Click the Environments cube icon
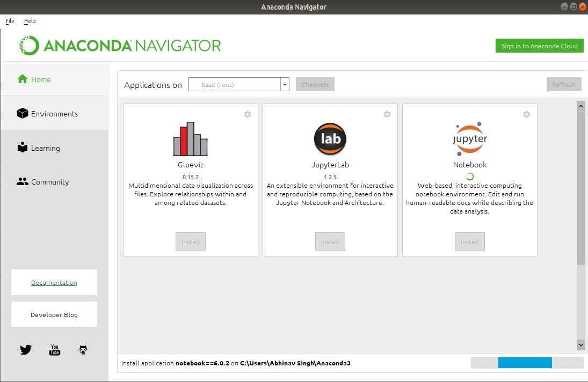The width and height of the screenshot is (588, 382). [23, 113]
